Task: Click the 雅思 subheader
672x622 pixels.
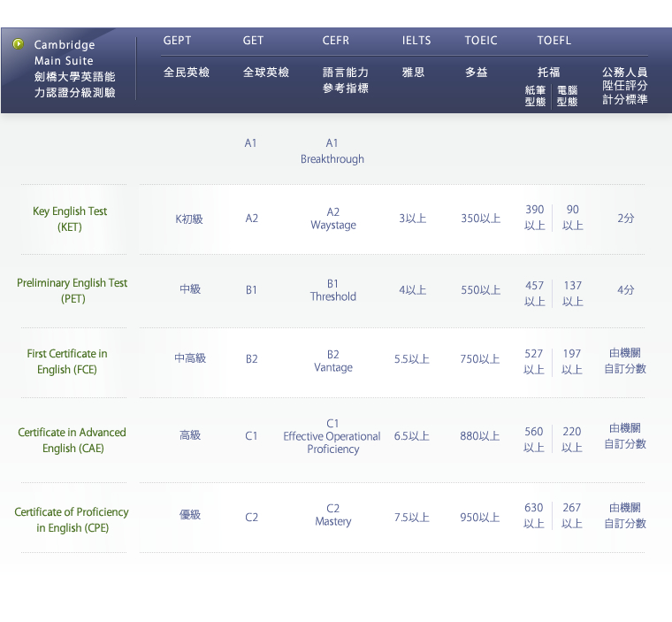Action: 413,72
